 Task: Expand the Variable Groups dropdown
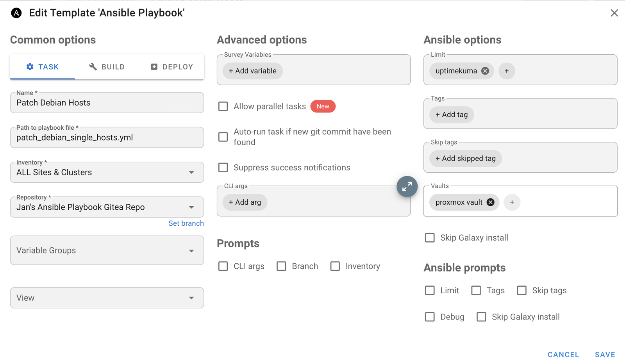[107, 250]
